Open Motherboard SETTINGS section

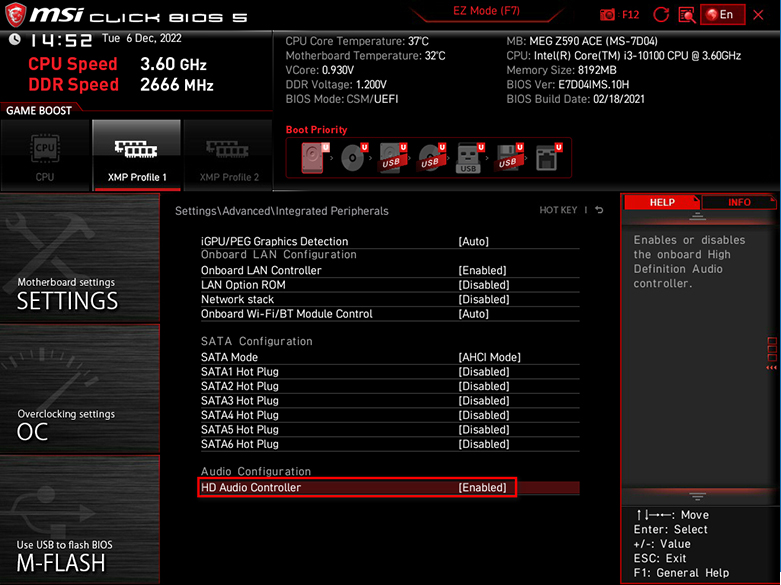click(80, 258)
